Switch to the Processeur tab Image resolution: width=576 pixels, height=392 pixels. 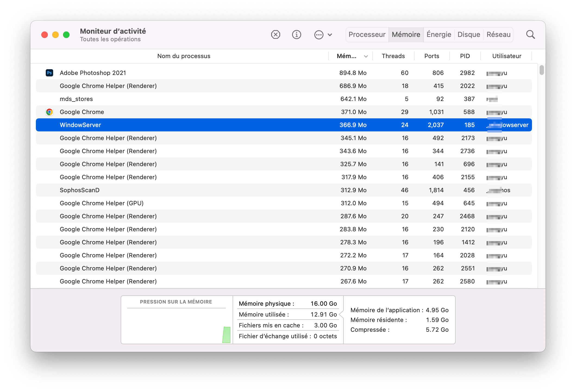click(x=367, y=35)
